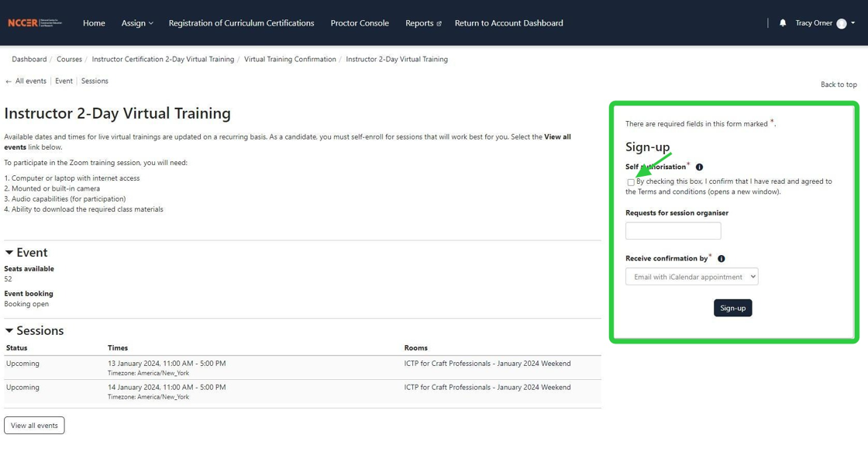Click the Back to top link

coord(839,85)
